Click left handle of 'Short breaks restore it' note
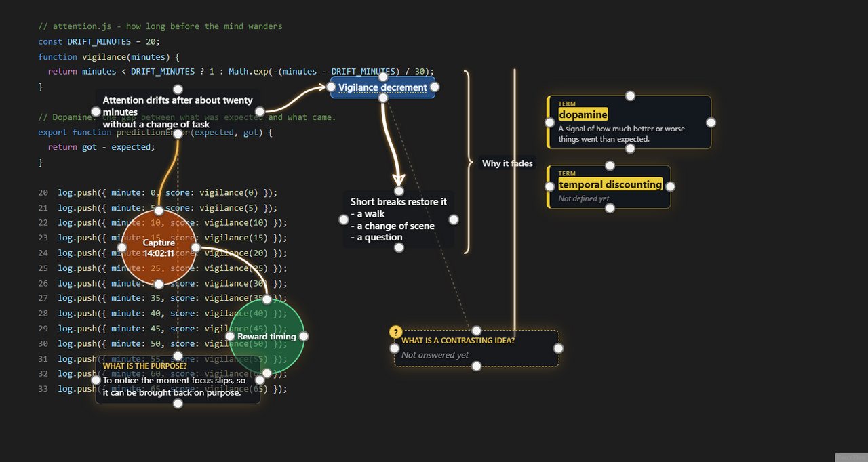Image resolution: width=868 pixels, height=462 pixels. [343, 219]
